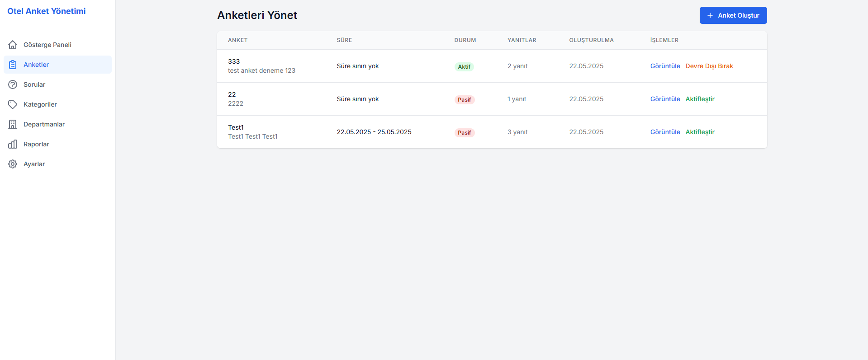
Task: Click Aktifleştir for survey 22
Action: [700, 99]
